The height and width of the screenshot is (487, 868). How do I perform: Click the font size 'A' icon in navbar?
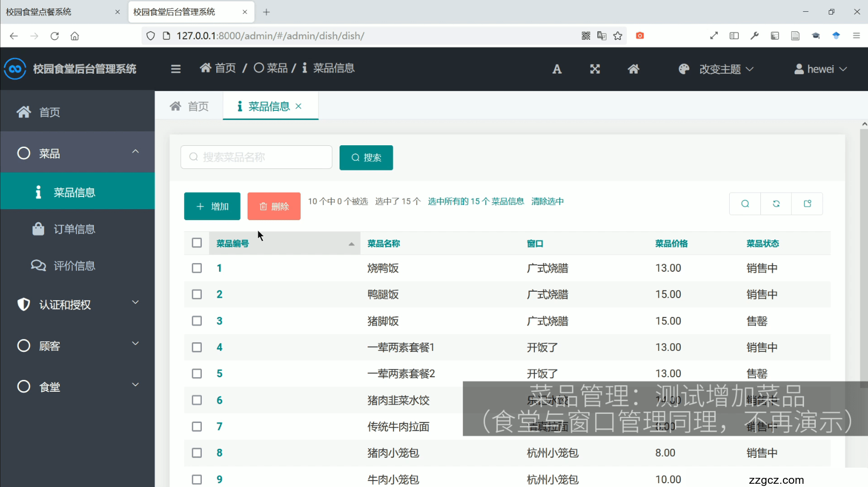(556, 69)
